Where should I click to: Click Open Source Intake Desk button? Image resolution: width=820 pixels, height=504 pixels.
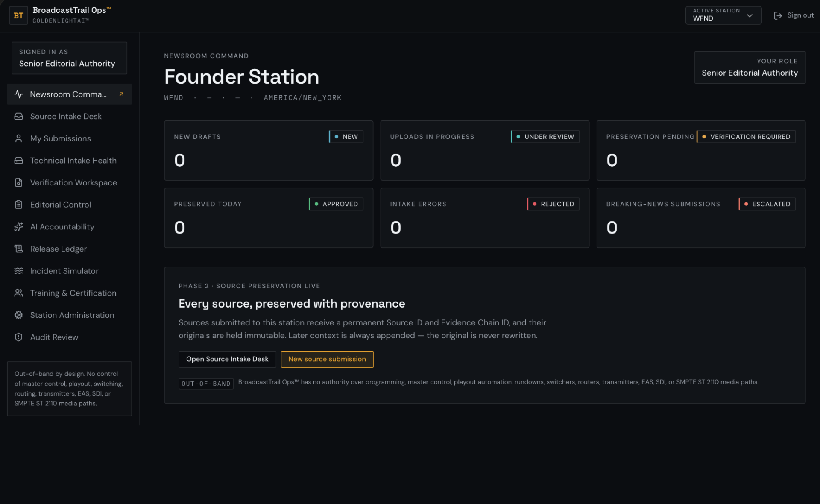pyautogui.click(x=227, y=359)
